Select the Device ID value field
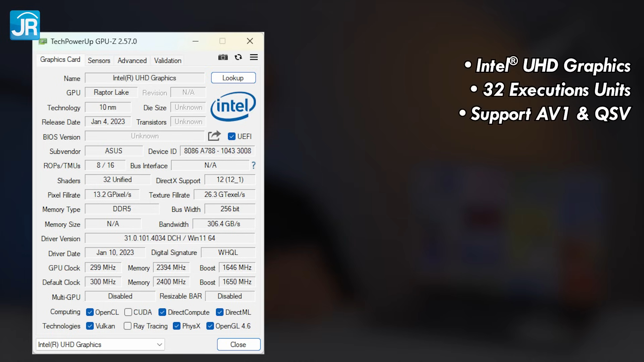Viewport: 644px width, 362px height. [217, 151]
